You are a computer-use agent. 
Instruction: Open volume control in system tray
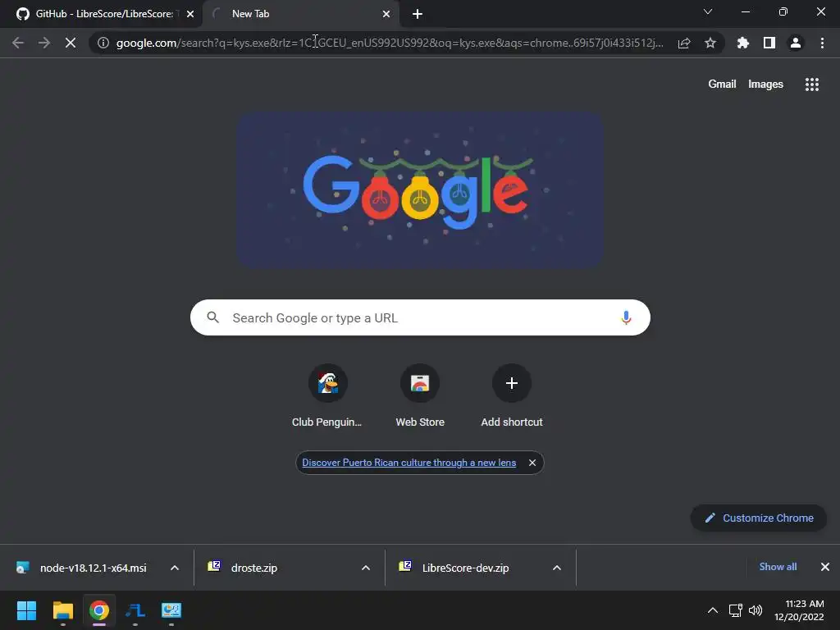[x=756, y=610]
